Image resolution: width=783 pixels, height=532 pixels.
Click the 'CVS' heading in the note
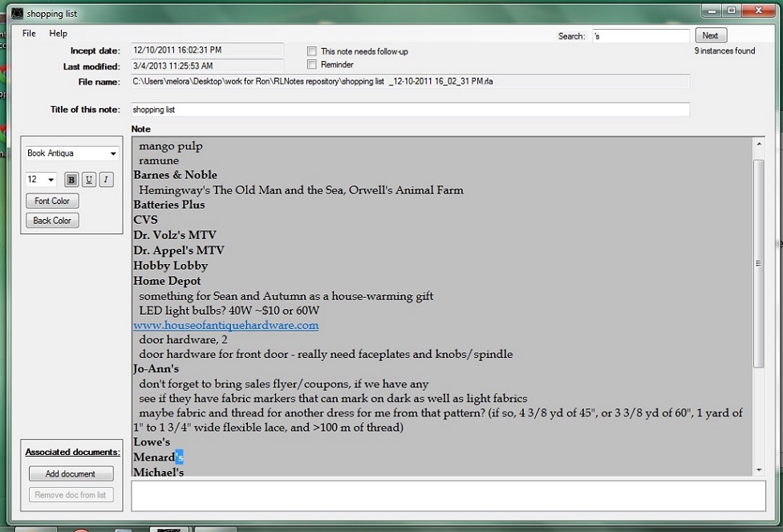click(x=145, y=220)
